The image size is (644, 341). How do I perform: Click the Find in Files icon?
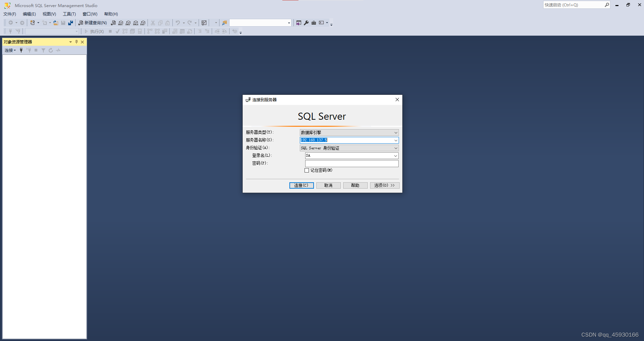pyautogui.click(x=225, y=23)
